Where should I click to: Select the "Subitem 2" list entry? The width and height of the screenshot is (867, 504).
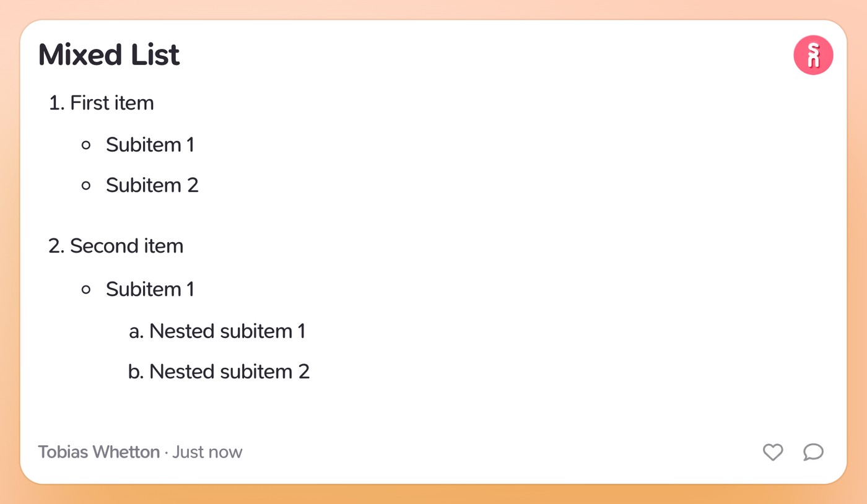pos(152,185)
